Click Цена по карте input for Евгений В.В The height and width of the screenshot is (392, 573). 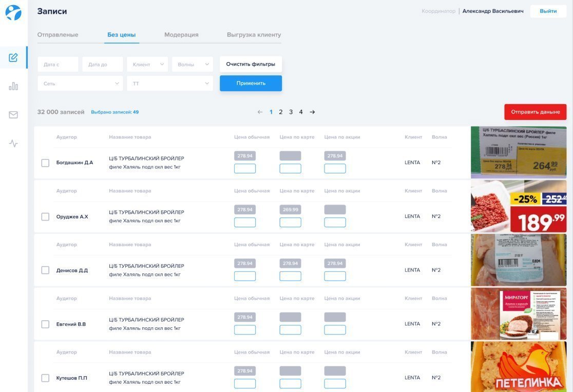pyautogui.click(x=290, y=329)
